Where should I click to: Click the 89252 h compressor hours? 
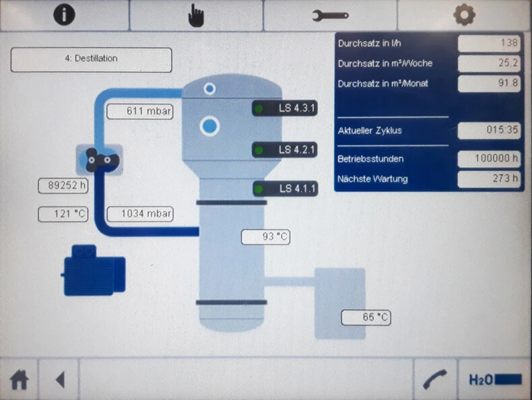tap(63, 186)
